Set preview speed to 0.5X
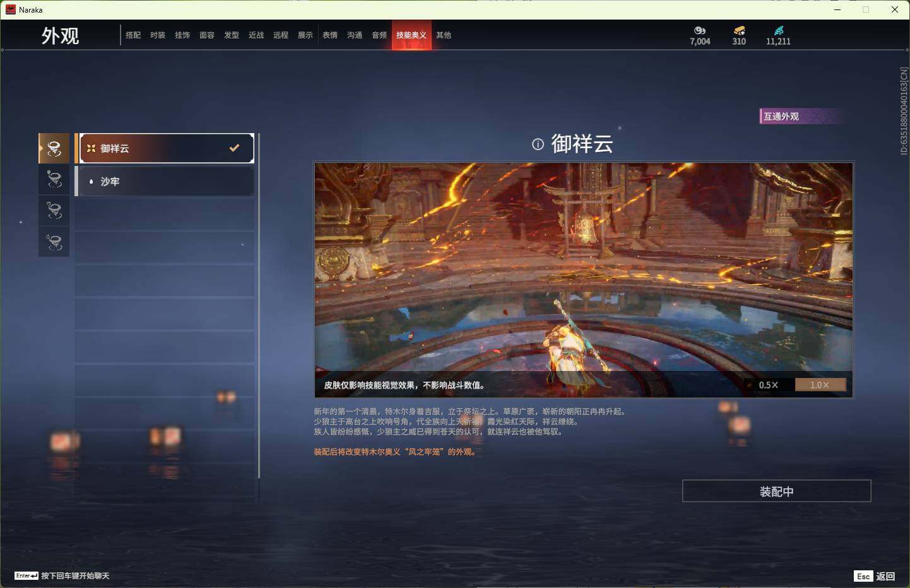Image resolution: width=910 pixels, height=588 pixels. tap(768, 385)
